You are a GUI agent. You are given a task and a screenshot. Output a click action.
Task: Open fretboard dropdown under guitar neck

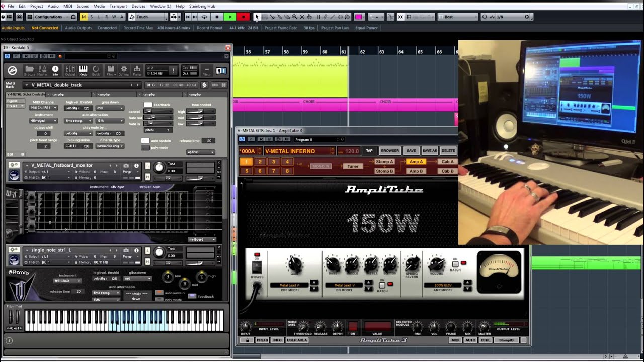click(x=202, y=239)
